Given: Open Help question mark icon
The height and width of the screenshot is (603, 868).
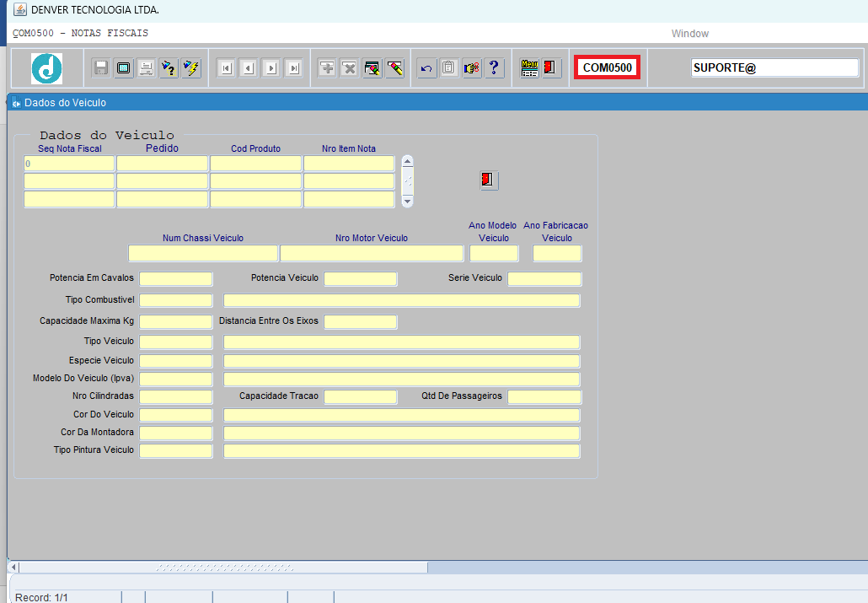Looking at the screenshot, I should click(x=495, y=68).
